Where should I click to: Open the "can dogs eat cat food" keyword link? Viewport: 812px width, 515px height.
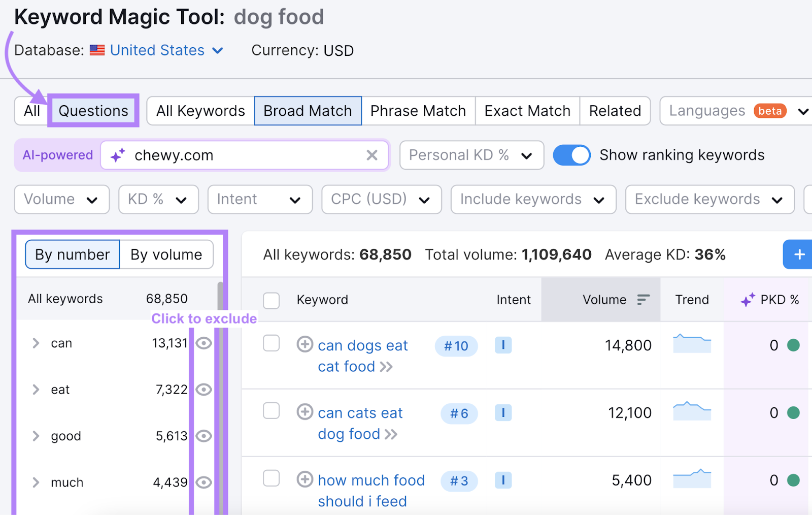(362, 345)
